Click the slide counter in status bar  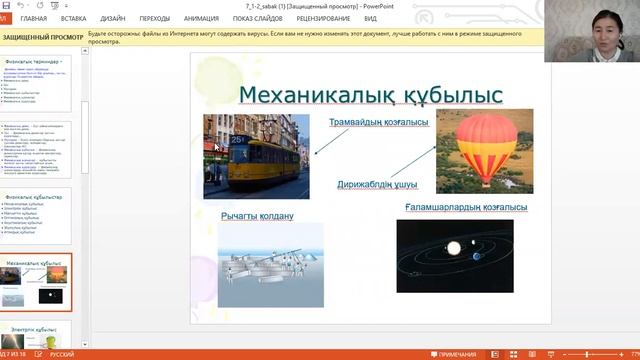click(x=13, y=354)
